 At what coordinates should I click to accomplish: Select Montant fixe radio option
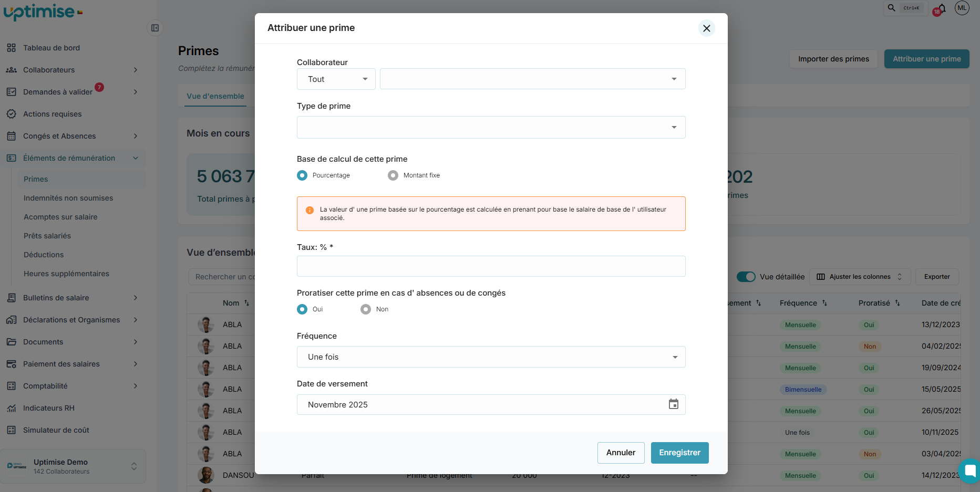pos(393,175)
